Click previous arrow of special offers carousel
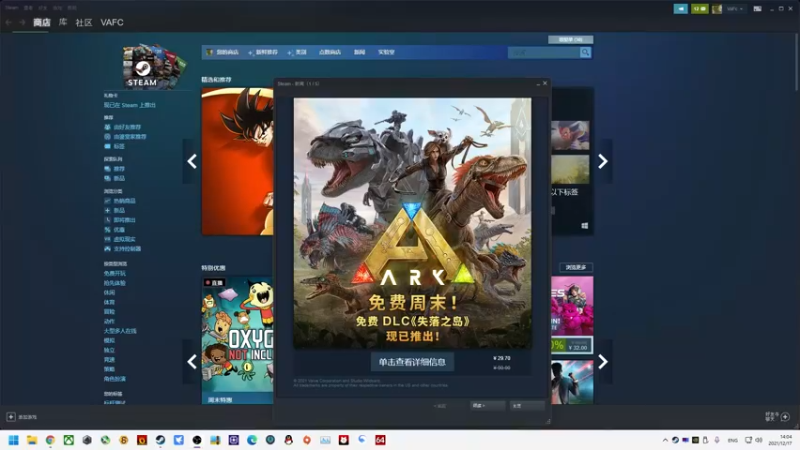The width and height of the screenshot is (800, 450). tap(192, 362)
